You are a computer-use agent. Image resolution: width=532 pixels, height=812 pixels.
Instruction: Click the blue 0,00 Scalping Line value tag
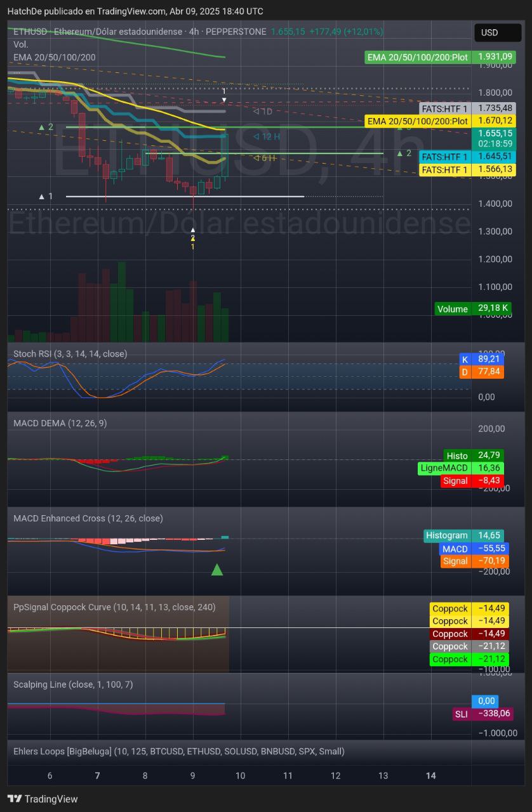coord(486,701)
